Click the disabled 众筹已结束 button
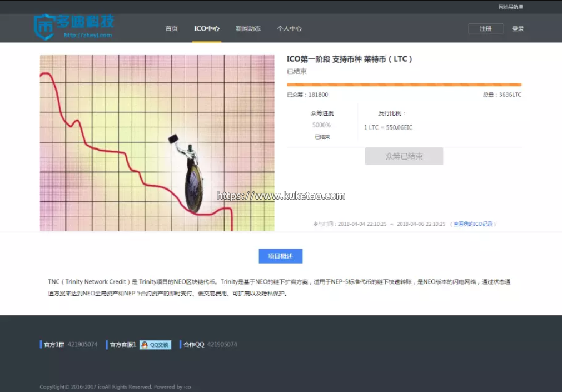Screen dimensions: 562x392 404,156
